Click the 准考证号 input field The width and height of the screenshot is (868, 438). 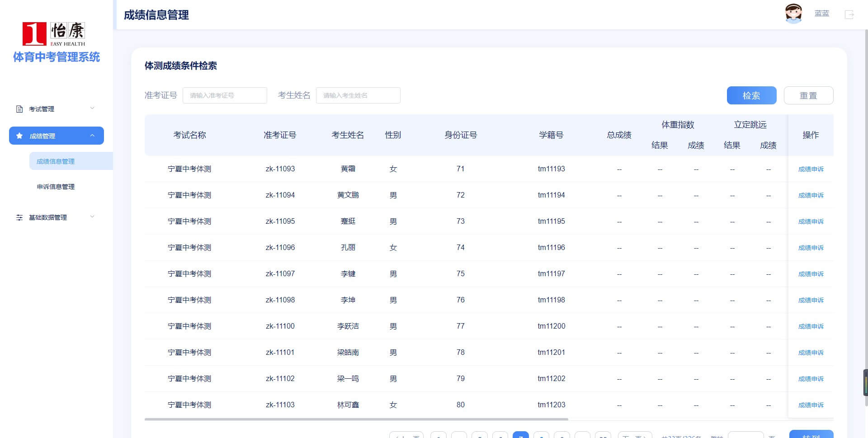point(225,95)
